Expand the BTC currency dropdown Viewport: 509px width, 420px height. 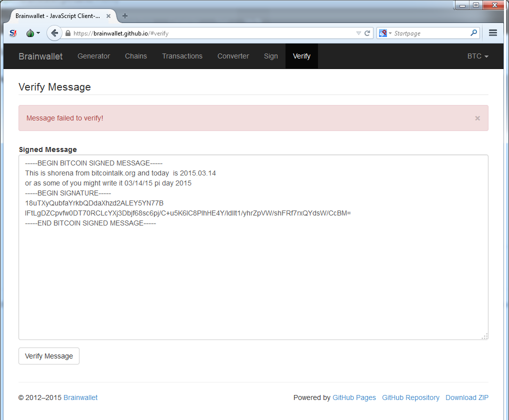tap(478, 56)
